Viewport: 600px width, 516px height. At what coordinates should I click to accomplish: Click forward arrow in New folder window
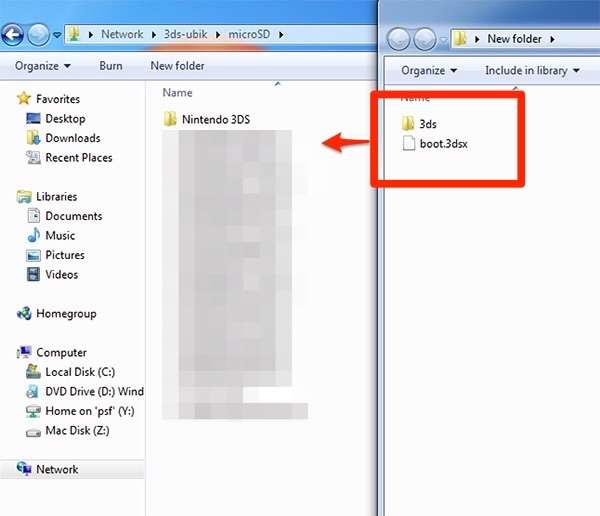click(x=425, y=39)
